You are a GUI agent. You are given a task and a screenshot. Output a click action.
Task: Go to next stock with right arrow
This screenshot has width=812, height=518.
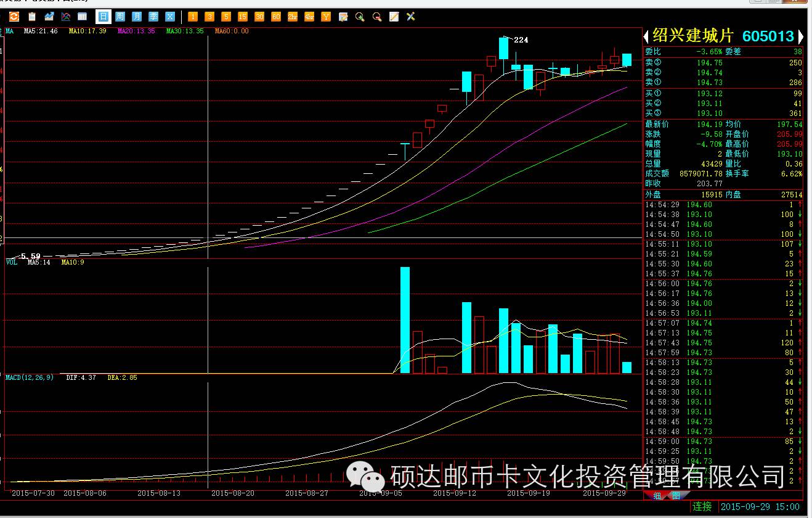(x=800, y=36)
